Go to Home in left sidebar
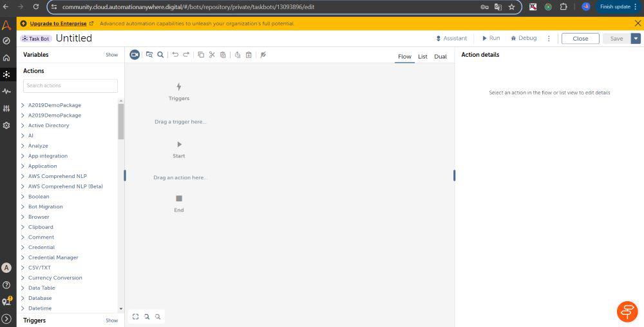644x327 pixels. point(6,57)
